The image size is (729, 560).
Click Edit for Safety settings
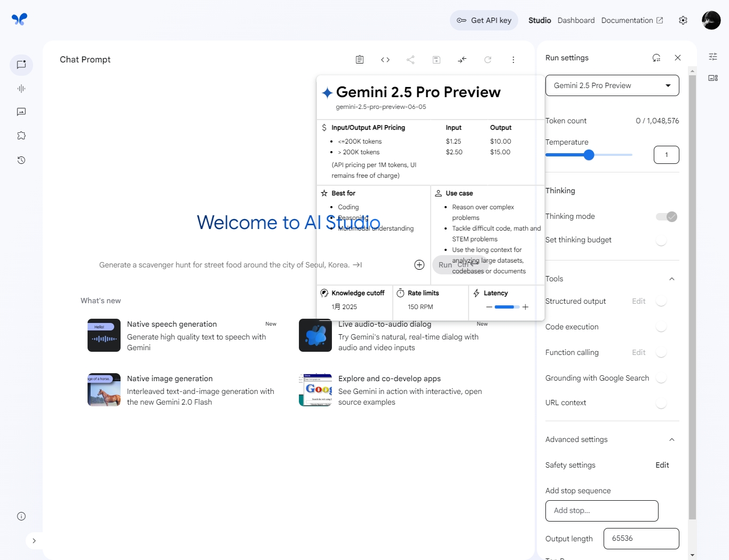[x=662, y=465]
